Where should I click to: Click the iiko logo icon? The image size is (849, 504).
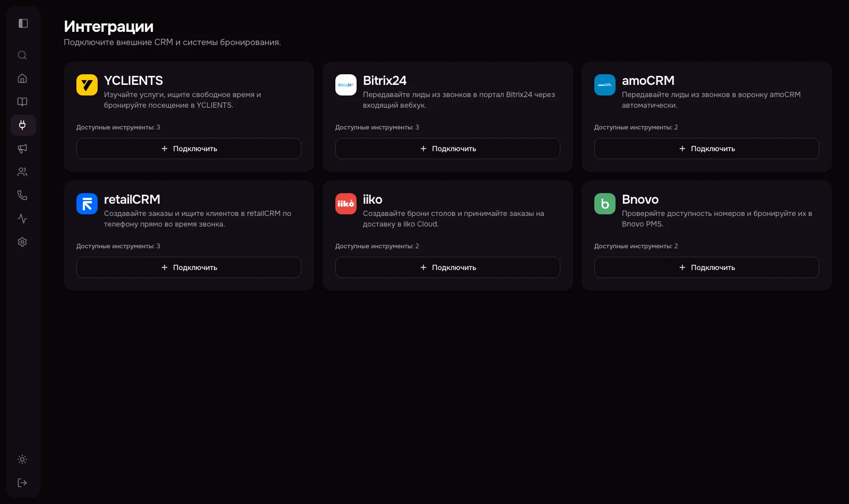[345, 204]
